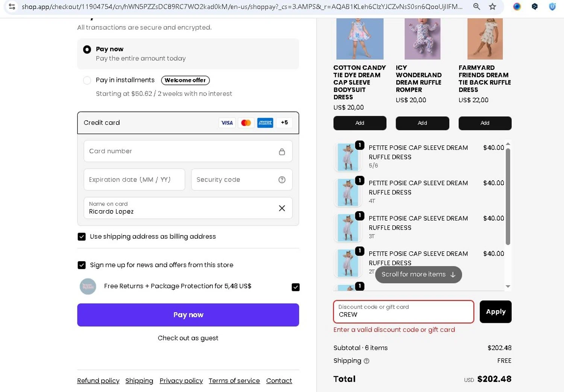Select the Pay now radio option
Viewport: 564px width, 392px height.
87,49
